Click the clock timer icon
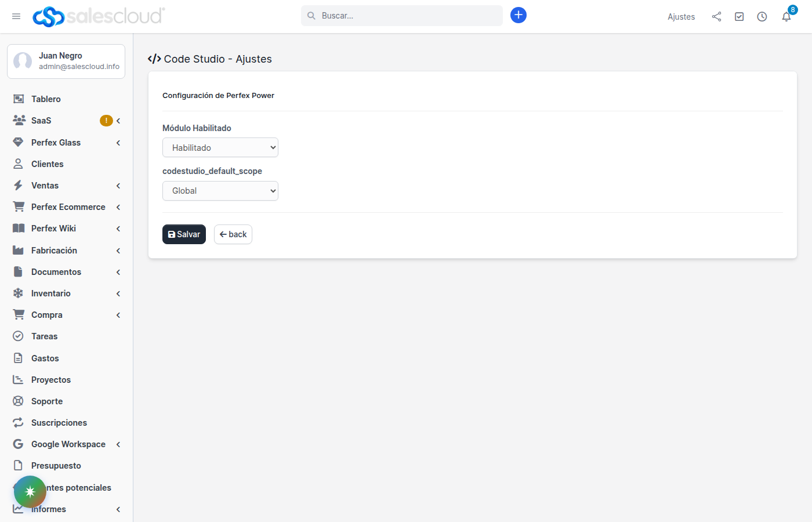The width and height of the screenshot is (812, 522). point(762,17)
